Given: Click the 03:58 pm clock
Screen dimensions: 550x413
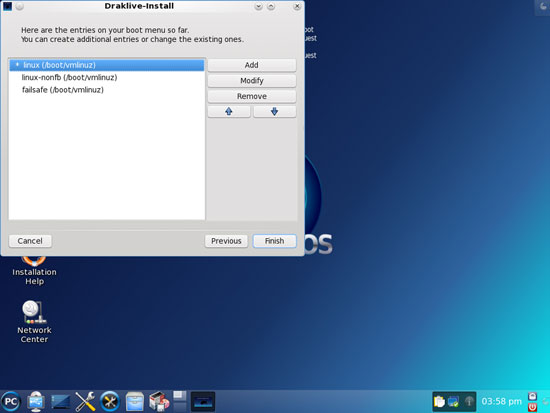Looking at the screenshot, I should point(501,401).
